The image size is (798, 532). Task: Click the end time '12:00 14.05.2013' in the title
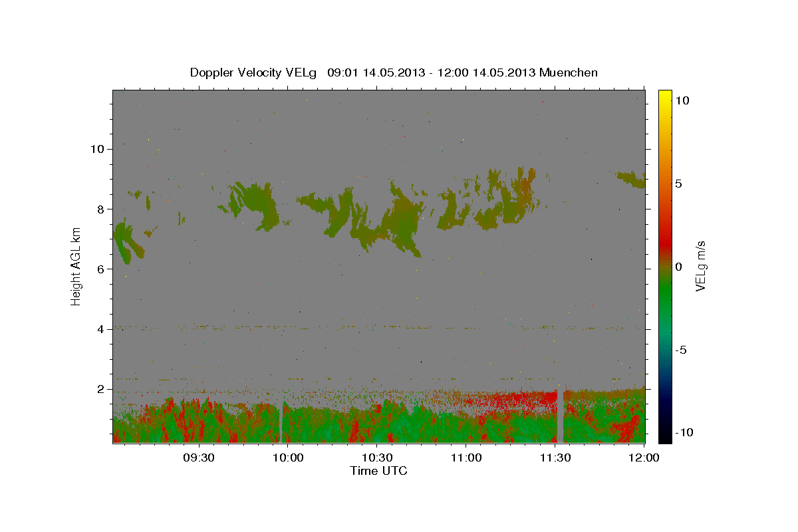click(487, 72)
